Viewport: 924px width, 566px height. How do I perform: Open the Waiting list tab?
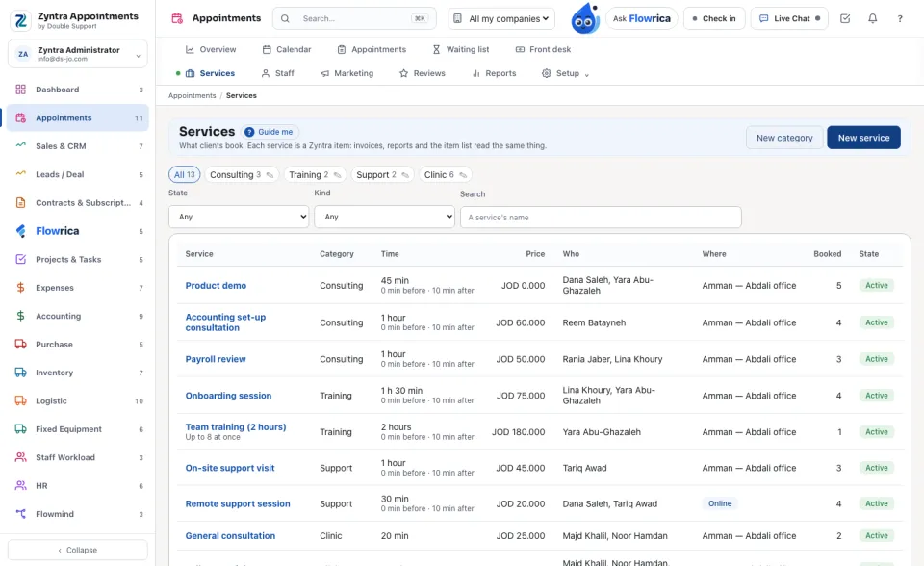click(461, 49)
